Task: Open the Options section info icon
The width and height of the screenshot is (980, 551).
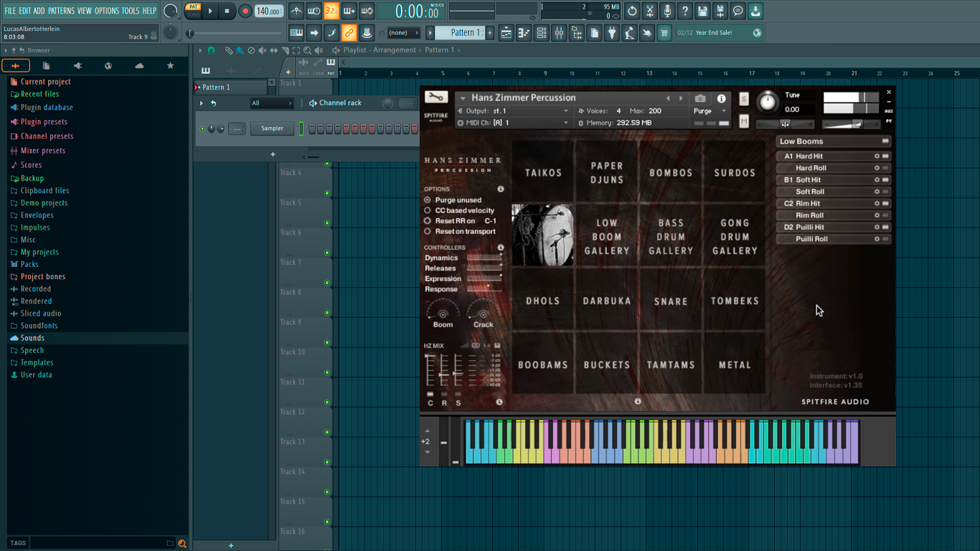Action: 501,189
